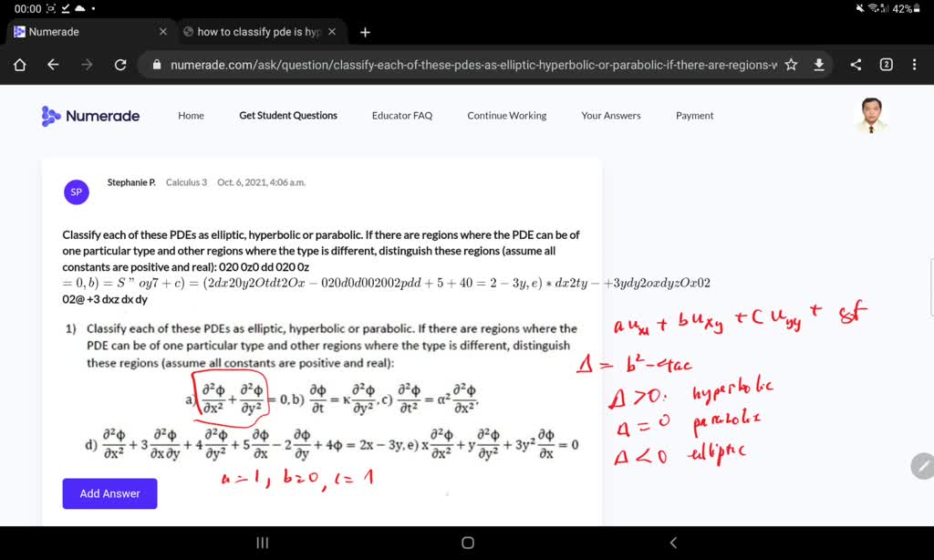Navigate back using the arrow icon
The height and width of the screenshot is (560, 934).
[52, 65]
